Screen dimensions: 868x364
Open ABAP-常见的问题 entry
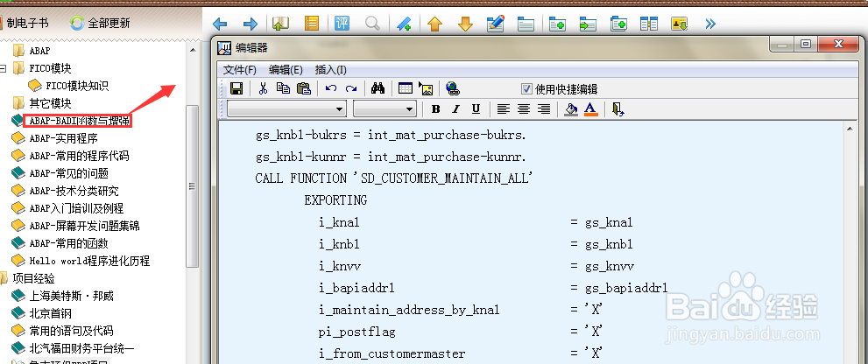point(68,173)
